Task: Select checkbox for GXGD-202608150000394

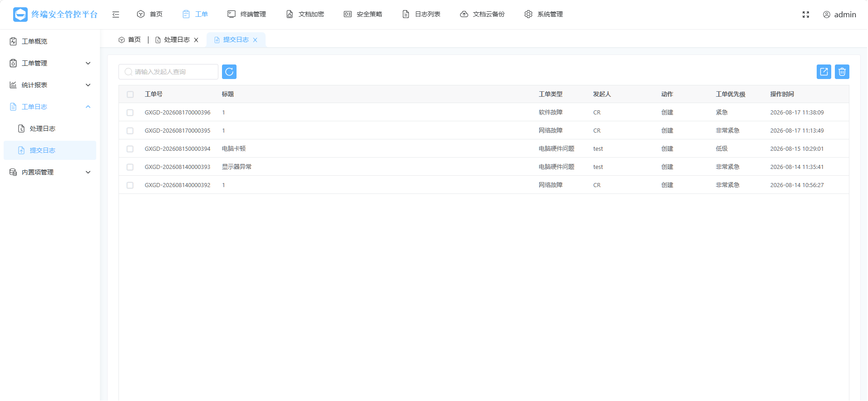Action: click(130, 149)
